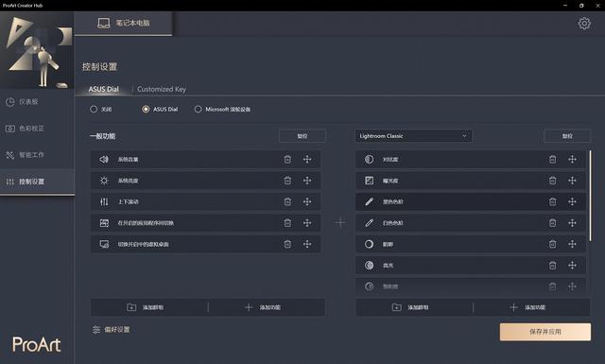
Task: Delete the black levels (黑色色阶) function
Action: pyautogui.click(x=552, y=201)
